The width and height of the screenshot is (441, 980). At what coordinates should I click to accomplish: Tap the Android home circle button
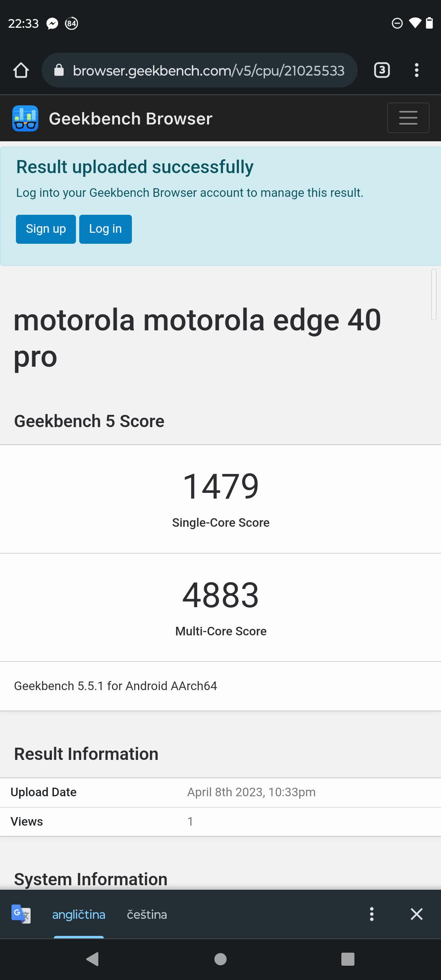tap(220, 959)
